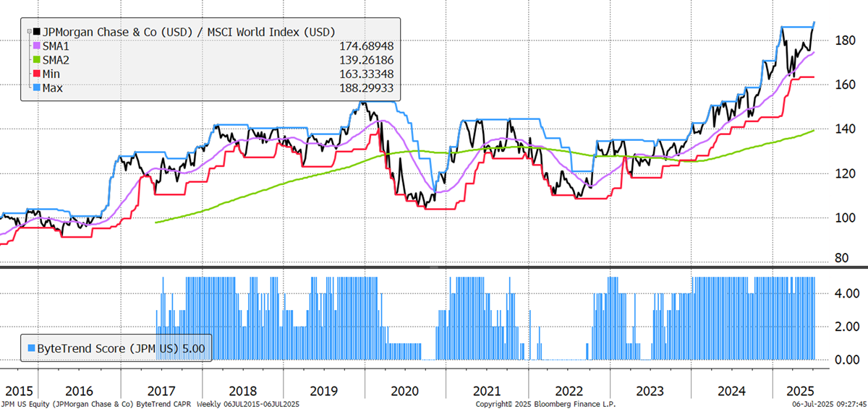Click the 2019 year label on time axis
Image resolution: width=868 pixels, height=409 pixels.
[323, 391]
